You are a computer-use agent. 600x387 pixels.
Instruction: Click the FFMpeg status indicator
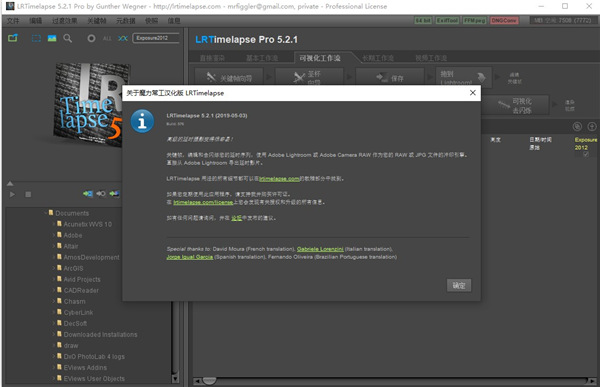pos(474,21)
